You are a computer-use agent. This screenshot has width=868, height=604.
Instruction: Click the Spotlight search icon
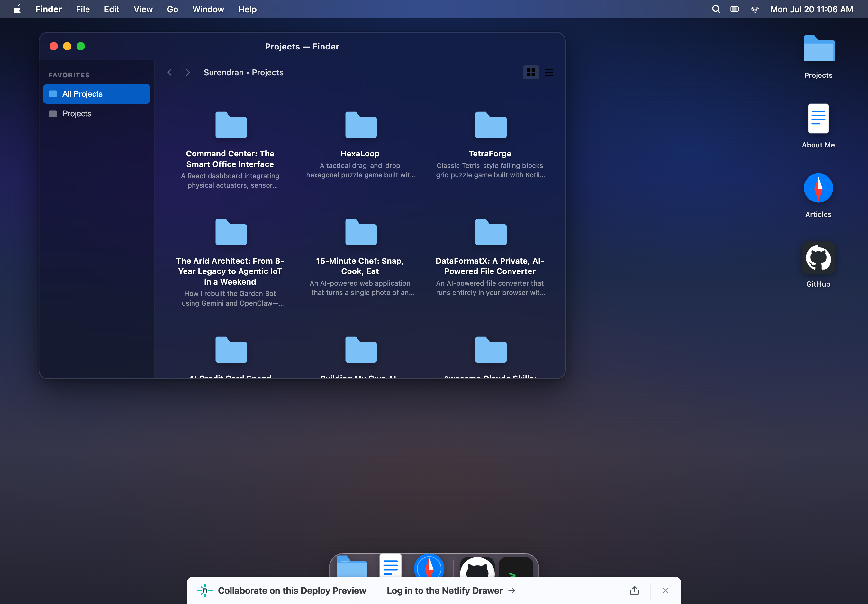click(716, 9)
